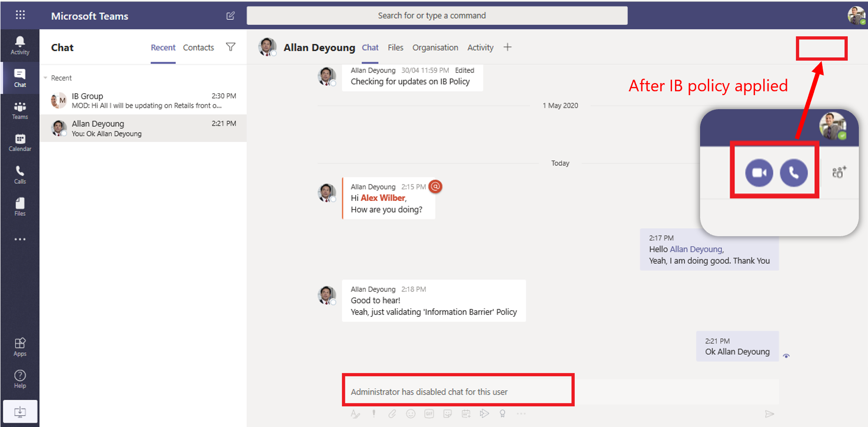Click the seen eye indicator beside last message
The image size is (868, 427).
(x=786, y=356)
